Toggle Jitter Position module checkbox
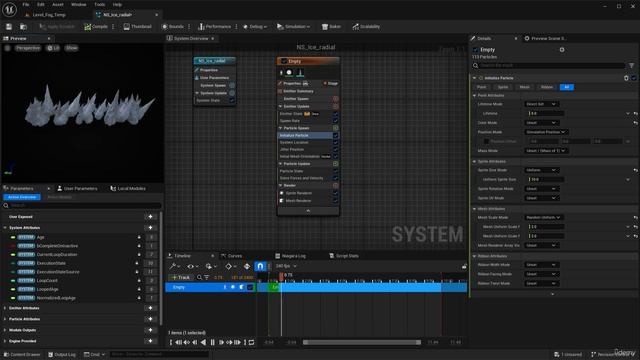 click(336, 149)
